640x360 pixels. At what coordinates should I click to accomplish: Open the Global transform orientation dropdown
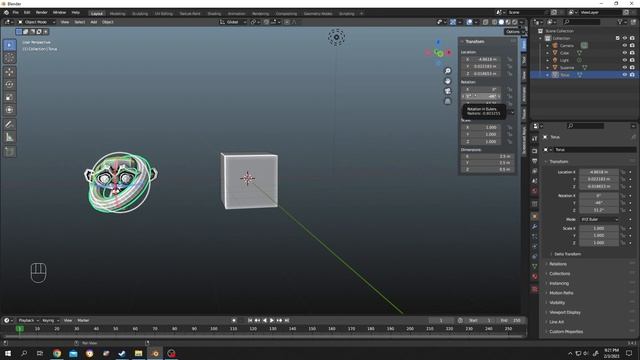(233, 22)
